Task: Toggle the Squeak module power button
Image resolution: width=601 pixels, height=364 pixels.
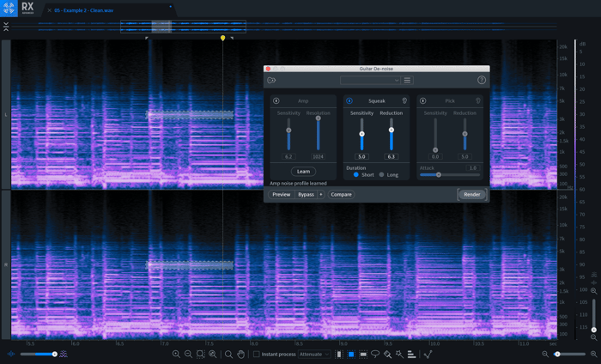Action: tap(349, 100)
